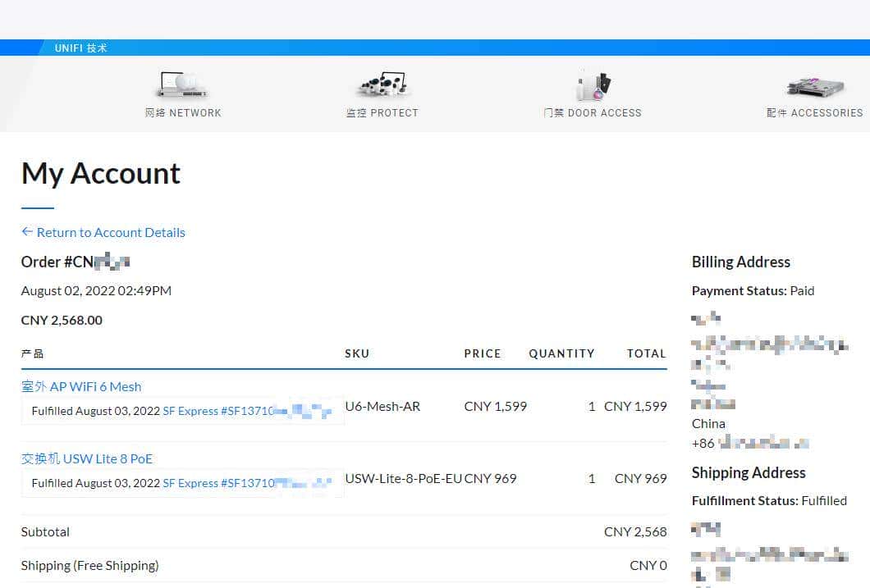Switch to the UNIFI 技术 tab
The height and width of the screenshot is (588, 870).
point(80,48)
